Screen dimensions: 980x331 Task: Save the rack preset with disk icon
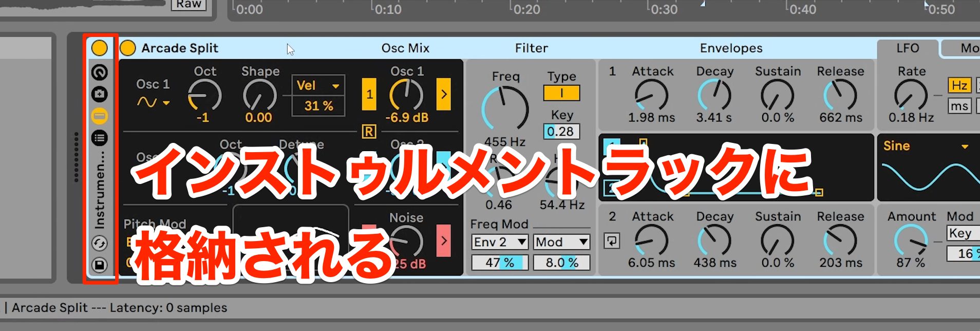tap(100, 265)
